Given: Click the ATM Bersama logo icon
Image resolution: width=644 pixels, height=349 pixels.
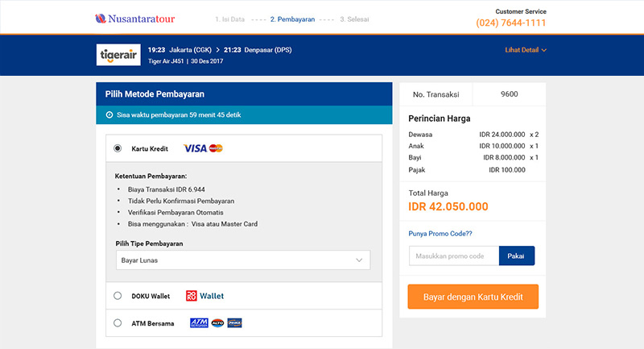Looking at the screenshot, I should click(199, 323).
